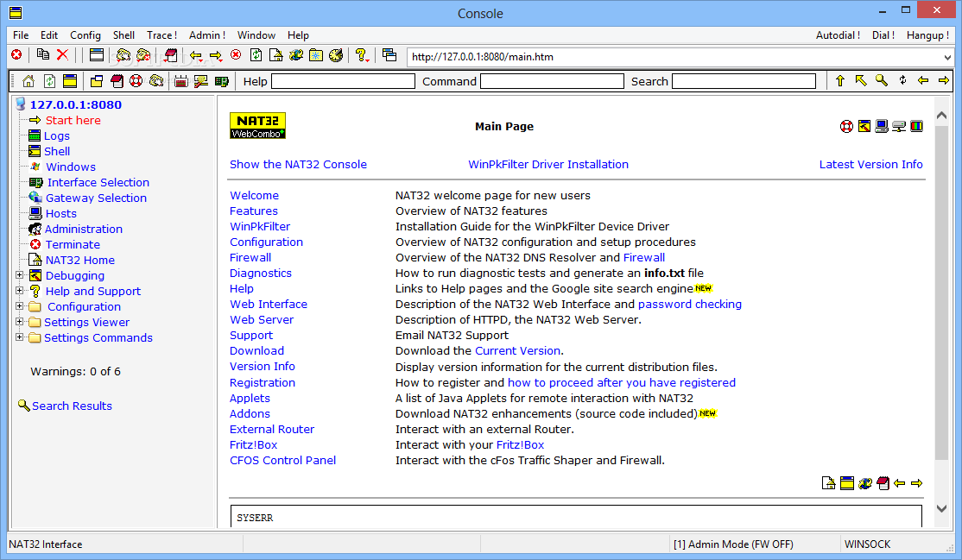Open the File menu
This screenshot has width=962, height=560.
tap(21, 35)
